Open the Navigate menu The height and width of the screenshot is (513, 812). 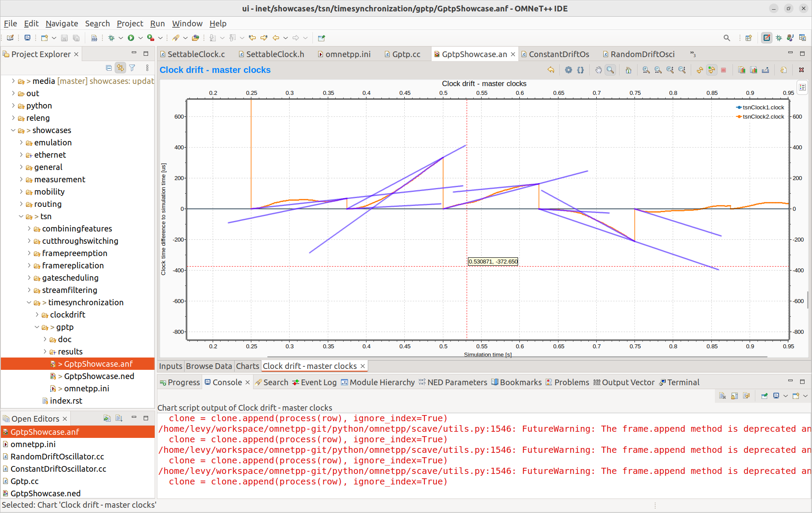tap(62, 24)
